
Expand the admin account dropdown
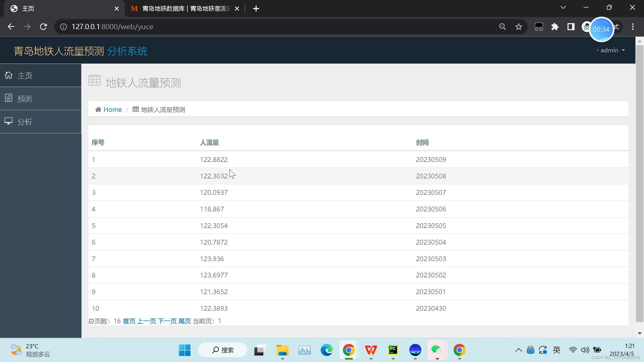coord(611,50)
